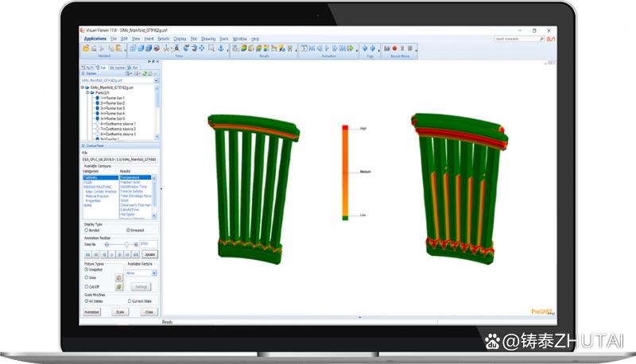The height and width of the screenshot is (364, 636).
Task: Click the blue left arrow in the Page group
Action: click(365, 48)
